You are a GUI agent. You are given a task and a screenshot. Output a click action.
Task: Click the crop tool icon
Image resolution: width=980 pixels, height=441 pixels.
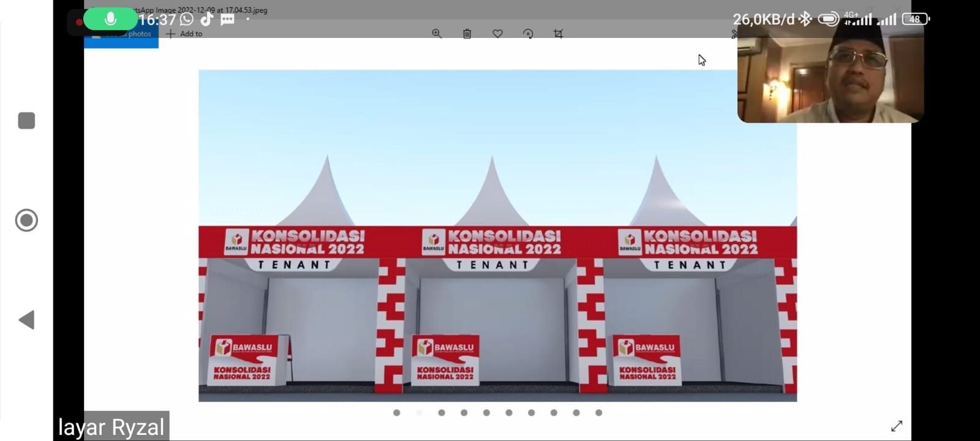(x=558, y=34)
